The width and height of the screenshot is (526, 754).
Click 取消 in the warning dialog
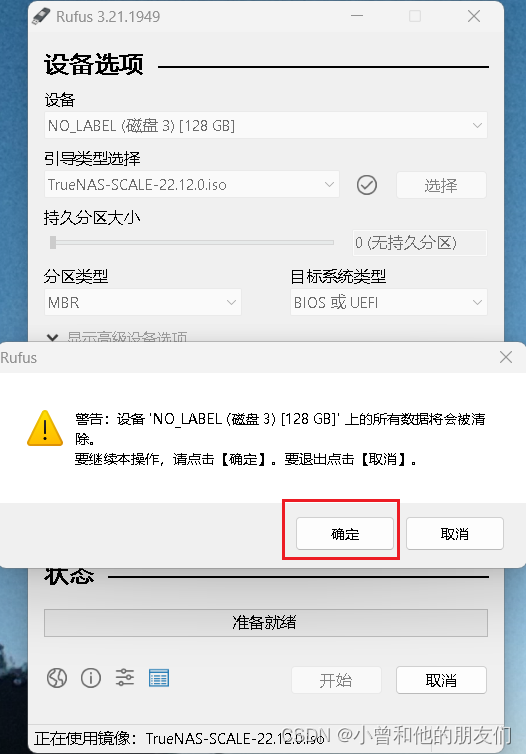(455, 534)
